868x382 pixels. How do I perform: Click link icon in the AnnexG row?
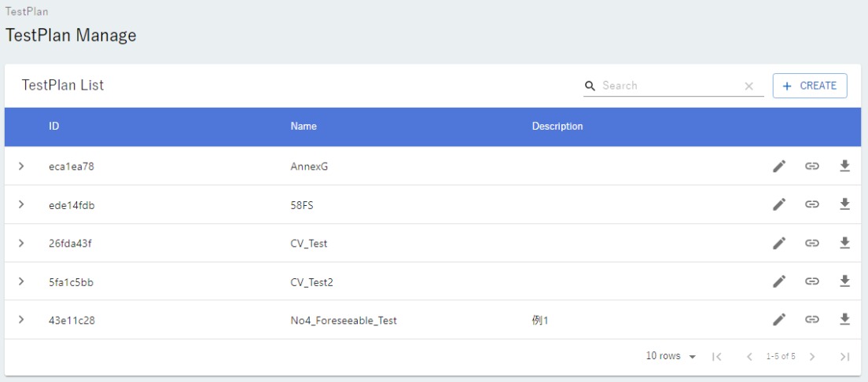tap(812, 166)
